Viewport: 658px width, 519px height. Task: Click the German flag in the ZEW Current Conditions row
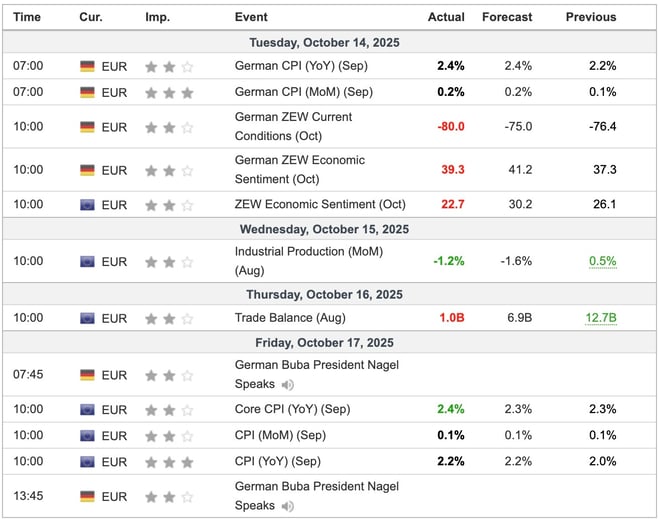[x=89, y=127]
